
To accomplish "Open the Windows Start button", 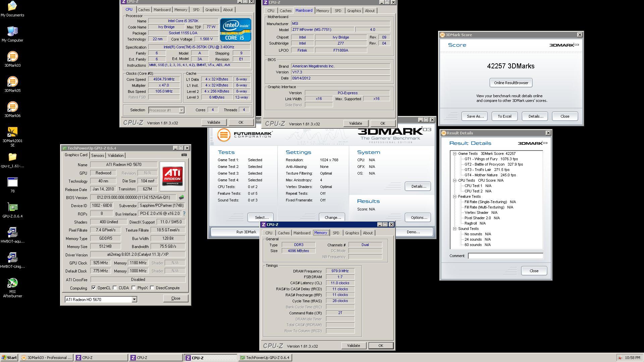I will [x=9, y=358].
